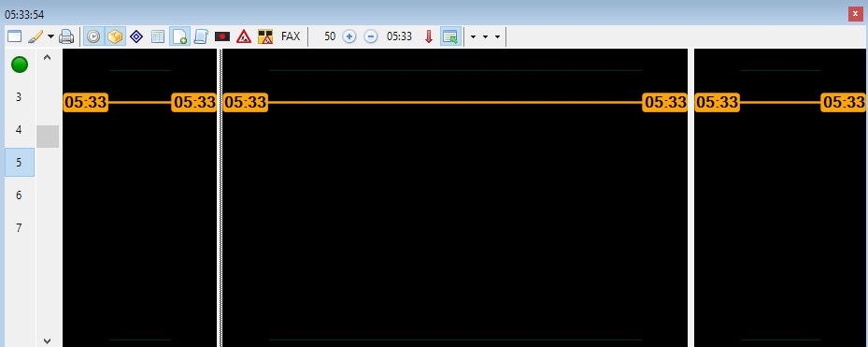Click the red roadworks warning triangle icon
Image resolution: width=868 pixels, height=347 pixels.
tap(244, 36)
